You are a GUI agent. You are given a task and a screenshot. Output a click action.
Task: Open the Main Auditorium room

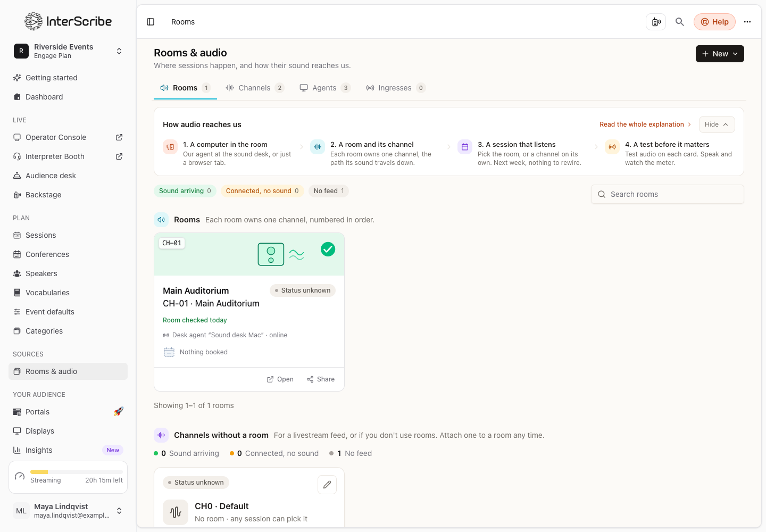280,379
